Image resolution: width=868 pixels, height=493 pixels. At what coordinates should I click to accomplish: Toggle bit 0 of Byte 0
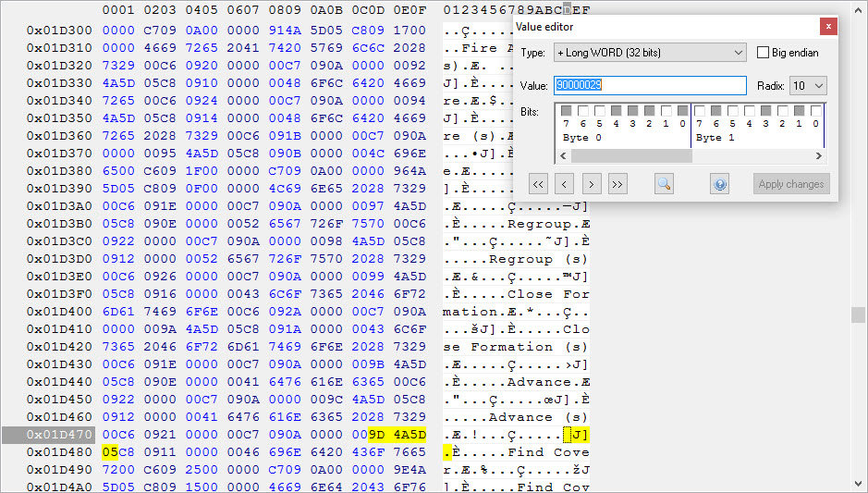tap(681, 111)
